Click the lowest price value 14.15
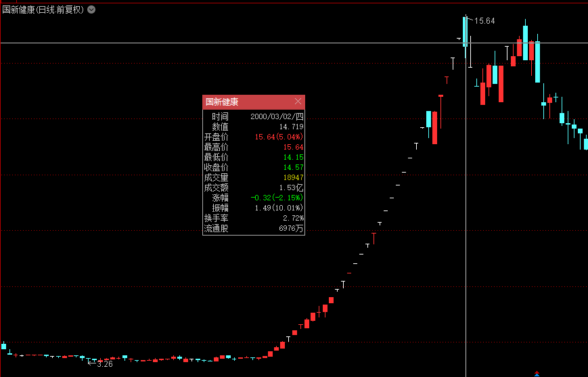 (x=293, y=157)
